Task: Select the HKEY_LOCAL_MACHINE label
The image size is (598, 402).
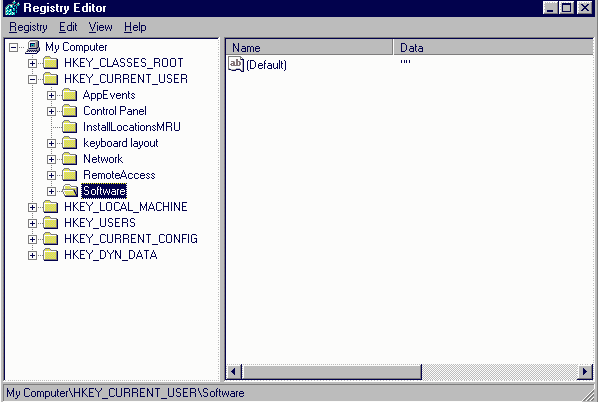Action: click(x=126, y=207)
